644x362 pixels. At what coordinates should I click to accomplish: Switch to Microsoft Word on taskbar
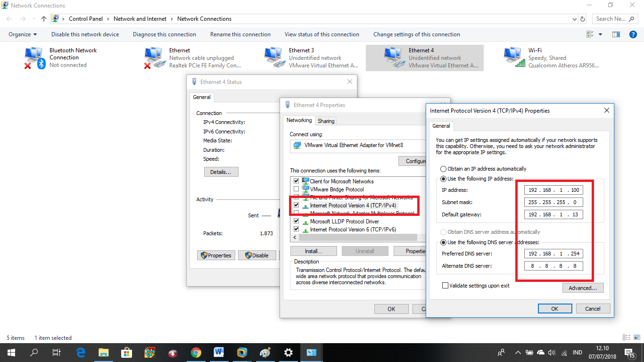[x=219, y=352]
